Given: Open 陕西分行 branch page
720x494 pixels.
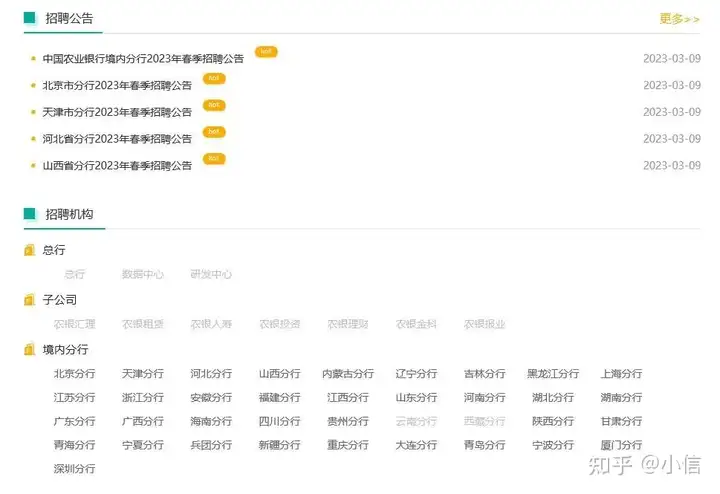Looking at the screenshot, I should tap(553, 421).
